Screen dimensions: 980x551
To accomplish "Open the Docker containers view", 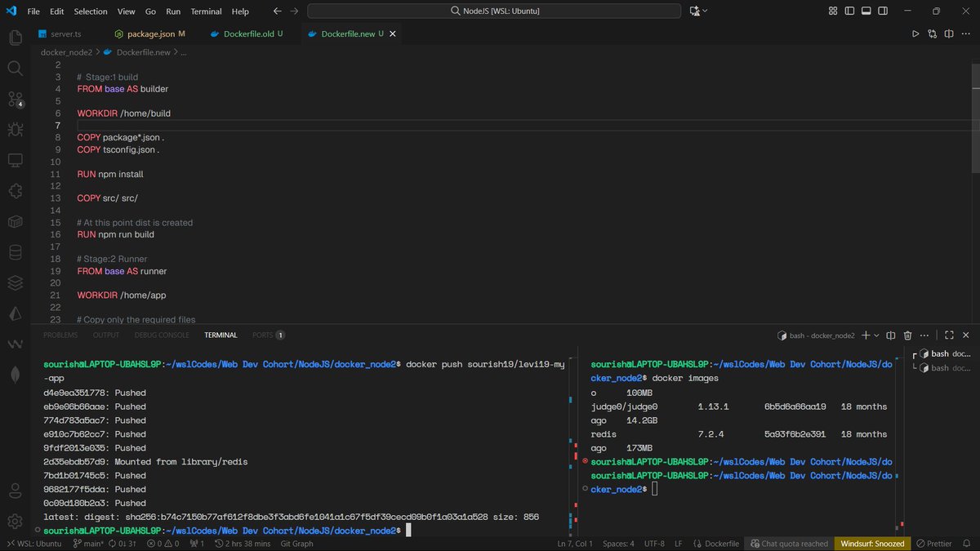I will [15, 221].
